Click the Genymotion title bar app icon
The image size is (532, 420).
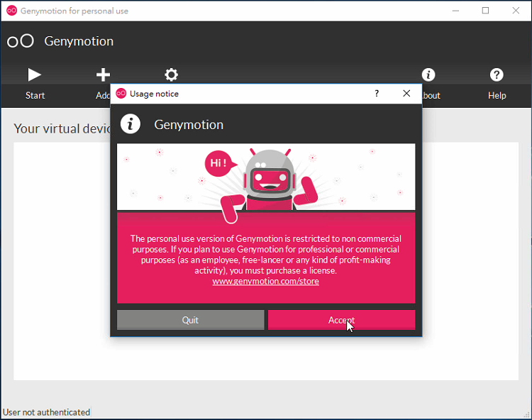[x=12, y=11]
